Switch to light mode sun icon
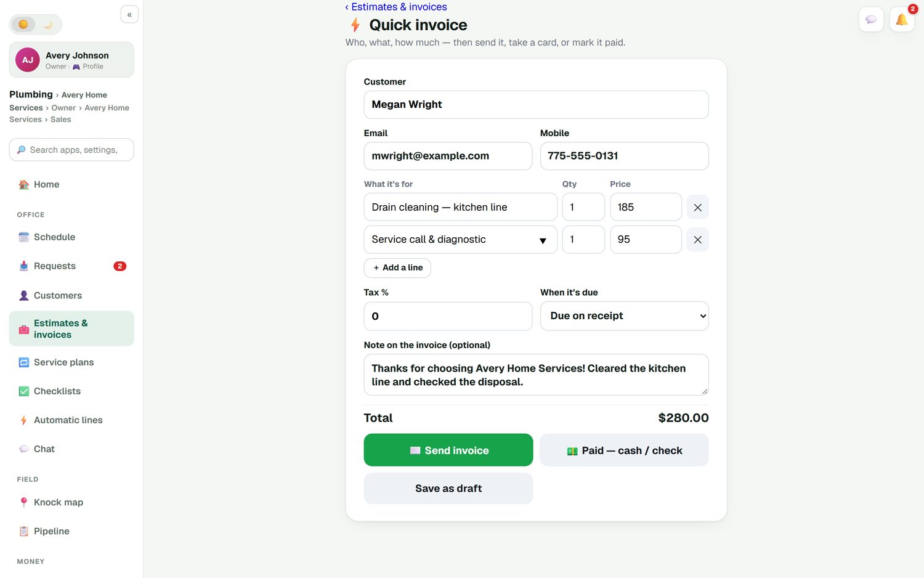Viewport: 924px width, 578px height. point(23,25)
